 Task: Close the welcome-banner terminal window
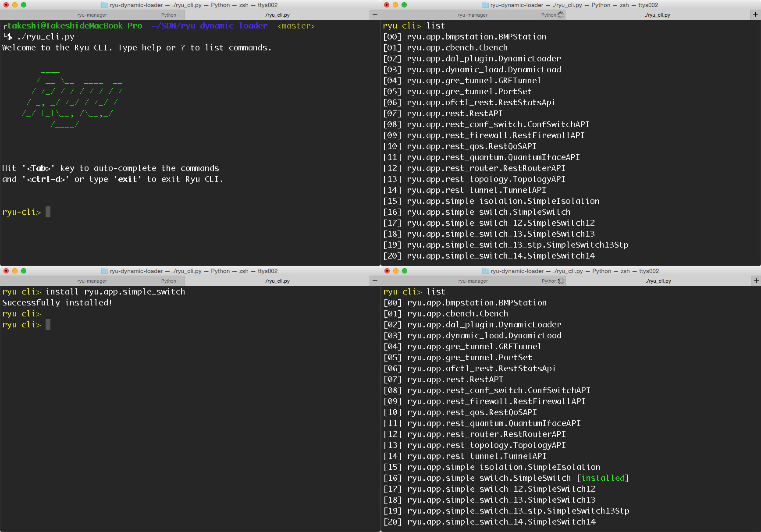click(6, 5)
